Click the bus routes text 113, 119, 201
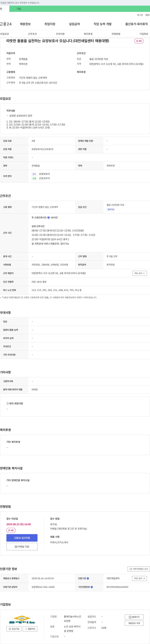 click(x=57, y=290)
